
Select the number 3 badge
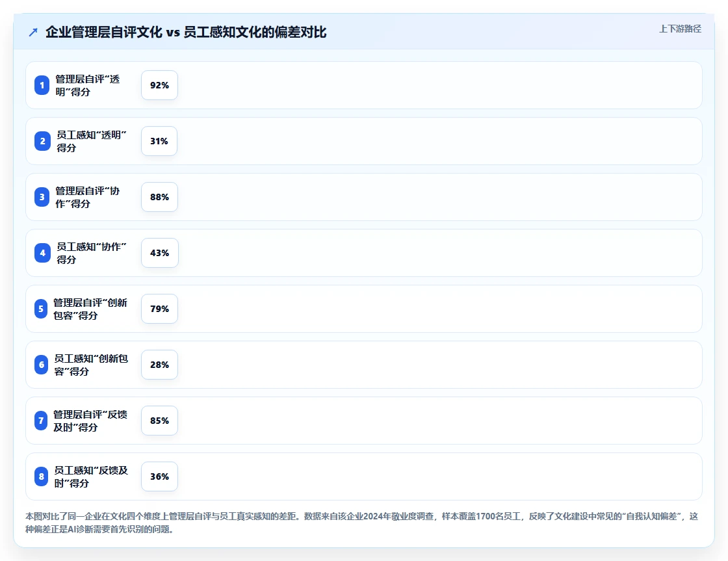pyautogui.click(x=42, y=197)
